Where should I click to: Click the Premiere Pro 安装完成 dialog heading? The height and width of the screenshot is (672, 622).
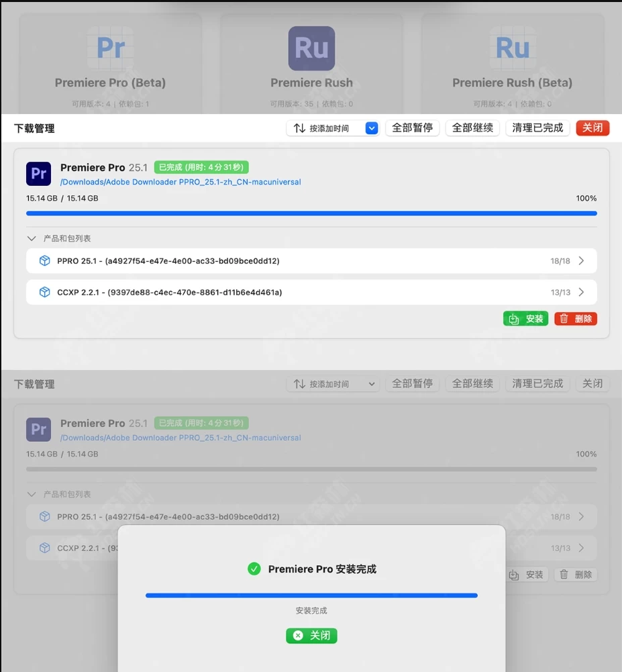pyautogui.click(x=322, y=569)
